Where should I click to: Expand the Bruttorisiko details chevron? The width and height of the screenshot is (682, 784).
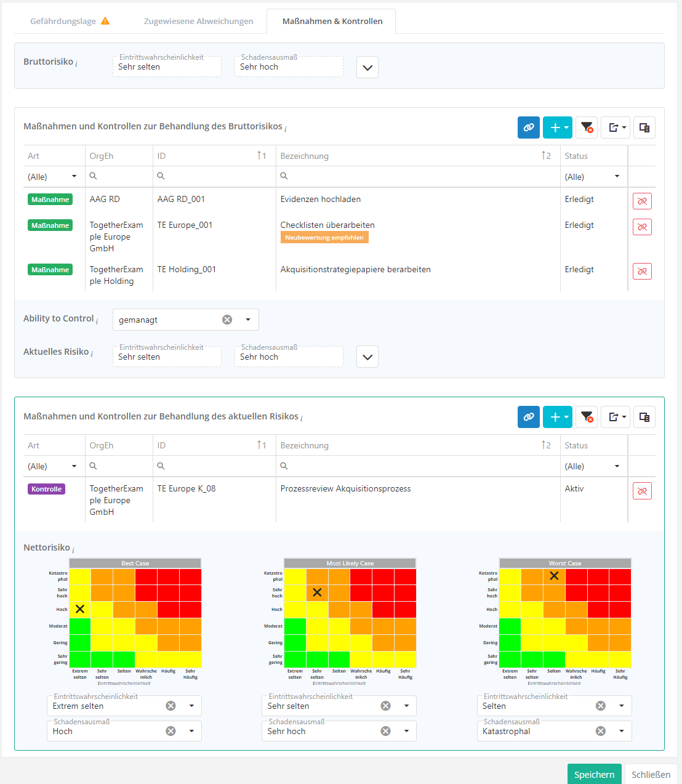[x=367, y=67]
